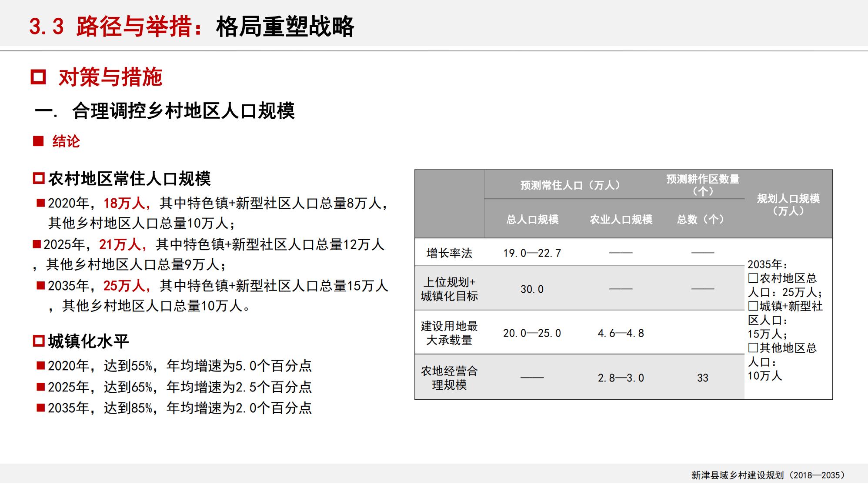Select the row label '增长率法'
The image size is (868, 488).
449,253
